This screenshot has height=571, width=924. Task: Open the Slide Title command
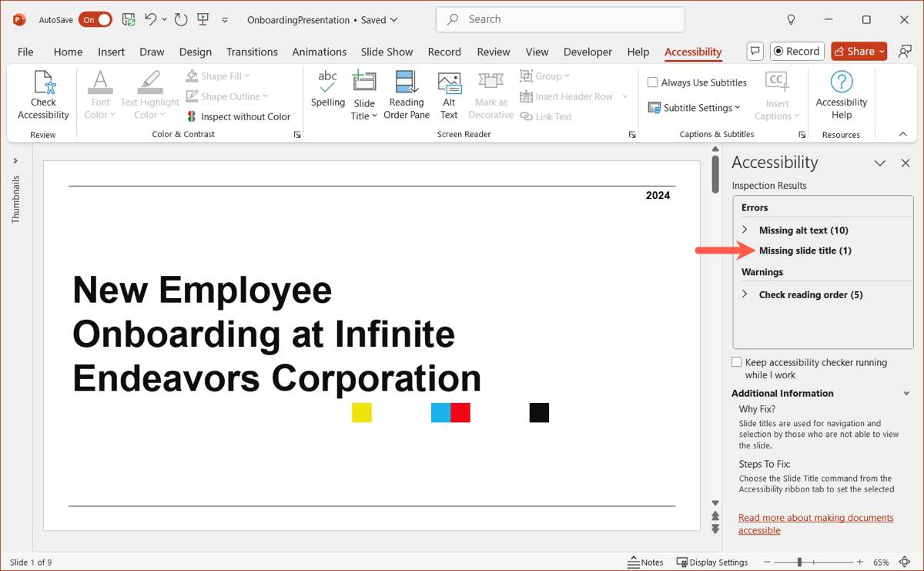tap(364, 96)
